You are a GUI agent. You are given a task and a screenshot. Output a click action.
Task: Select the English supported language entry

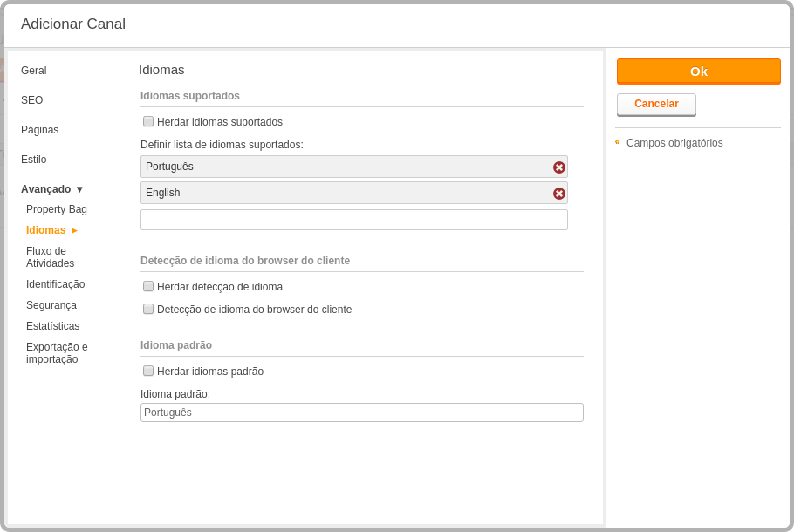(354, 193)
